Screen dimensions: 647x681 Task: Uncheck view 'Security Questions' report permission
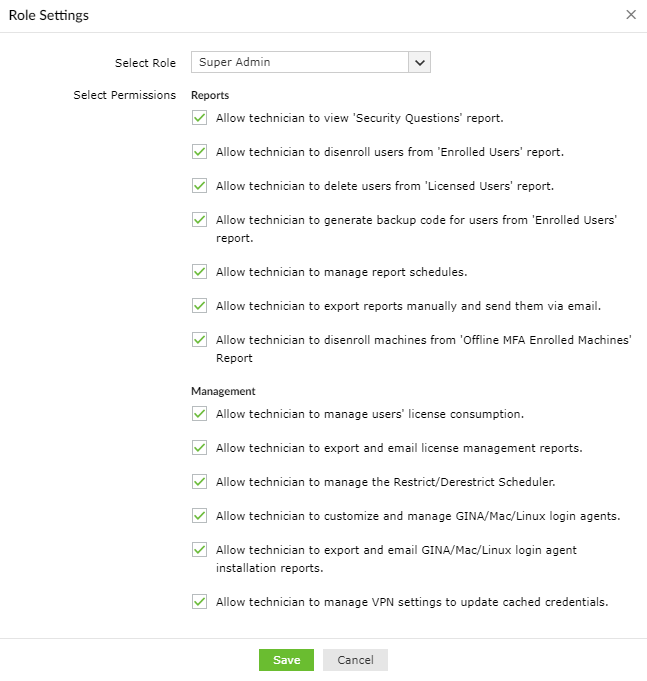(199, 118)
